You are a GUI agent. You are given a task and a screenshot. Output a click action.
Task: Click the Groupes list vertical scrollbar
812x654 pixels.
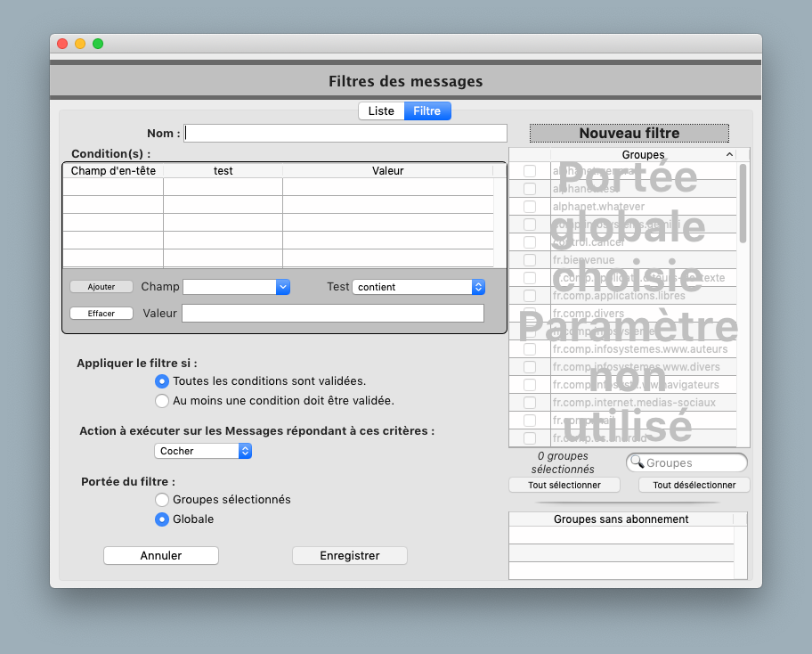coord(743,205)
